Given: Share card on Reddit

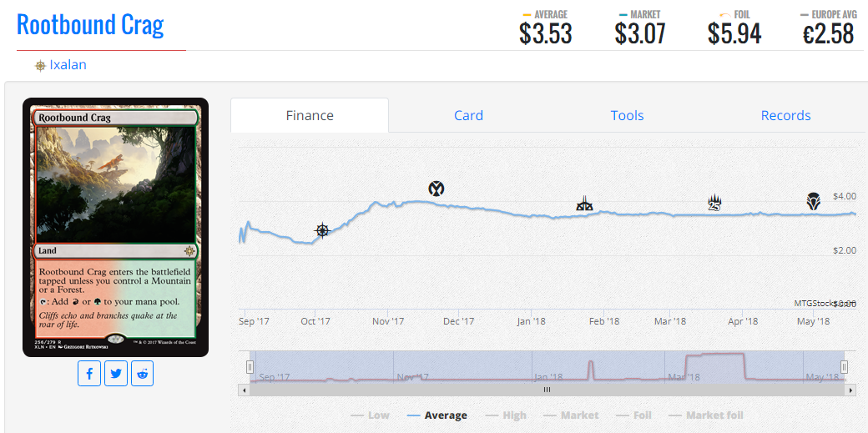Looking at the screenshot, I should click(142, 373).
